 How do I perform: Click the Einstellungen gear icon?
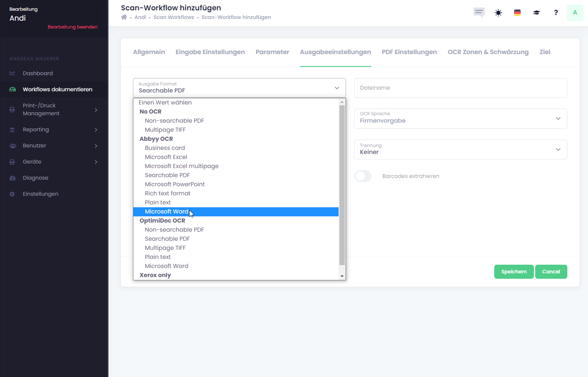pos(12,194)
